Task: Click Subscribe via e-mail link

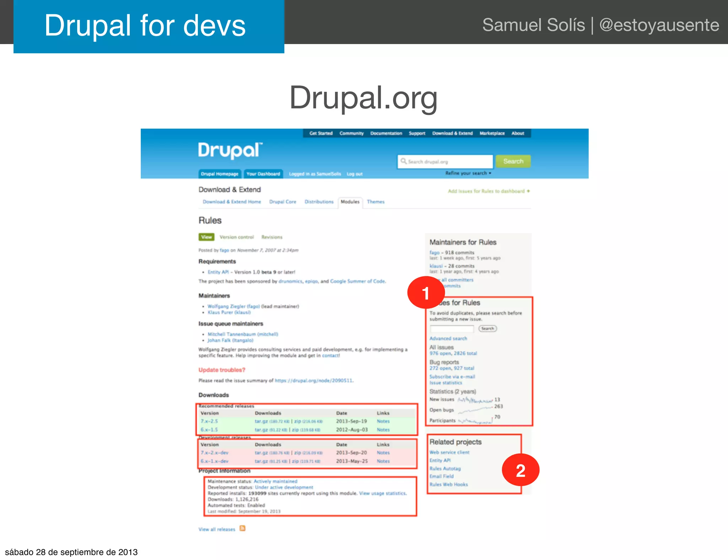Action: click(x=452, y=377)
